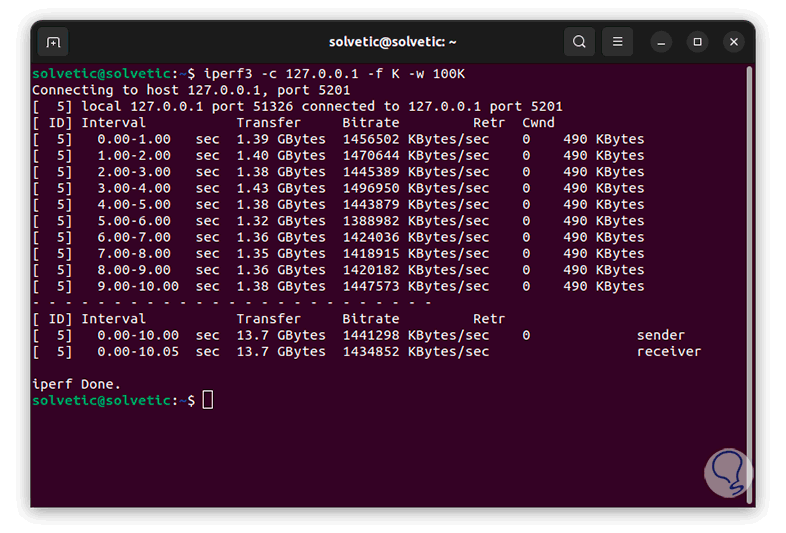The height and width of the screenshot is (533, 786).
Task: Open the terminal search tool
Action: pyautogui.click(x=579, y=42)
